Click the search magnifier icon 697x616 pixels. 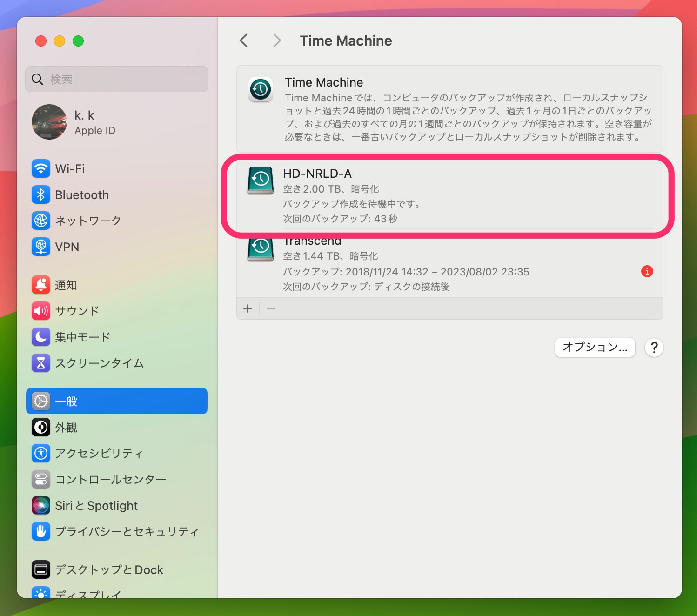pyautogui.click(x=38, y=80)
